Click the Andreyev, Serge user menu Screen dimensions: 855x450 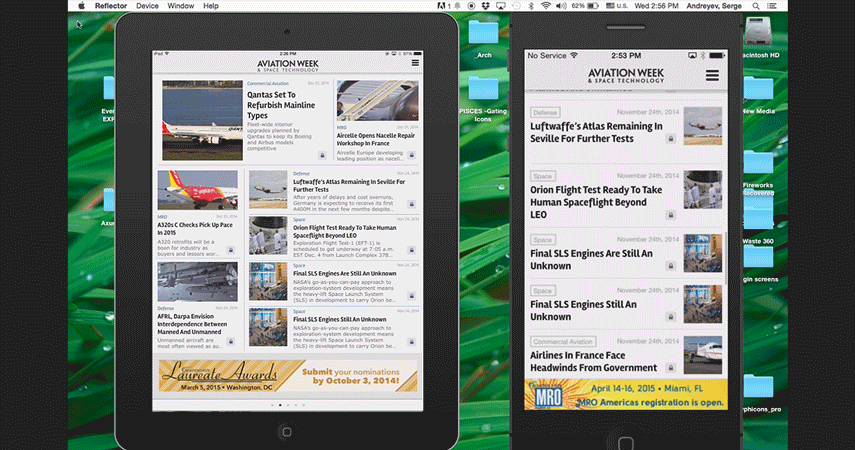[714, 6]
